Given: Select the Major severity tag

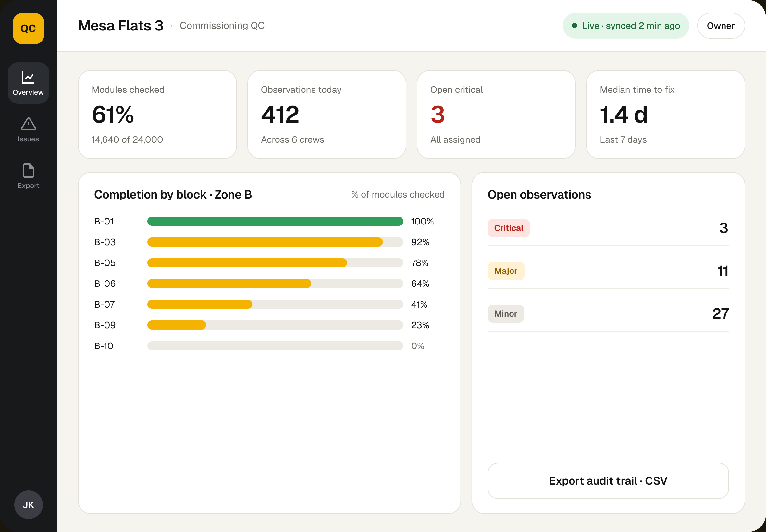Looking at the screenshot, I should point(506,271).
